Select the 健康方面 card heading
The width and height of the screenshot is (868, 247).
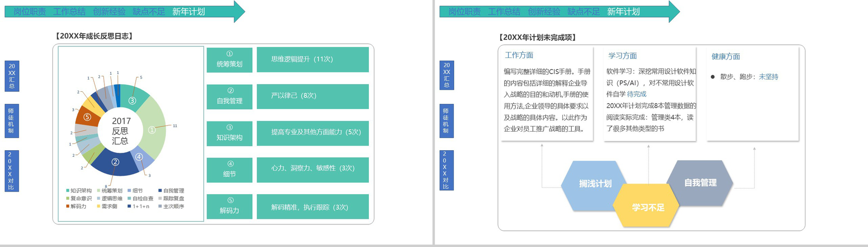[726, 56]
